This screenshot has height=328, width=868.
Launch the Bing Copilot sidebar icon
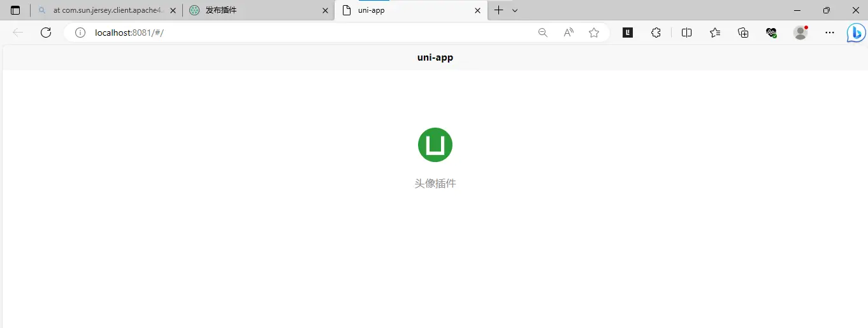coord(856,33)
